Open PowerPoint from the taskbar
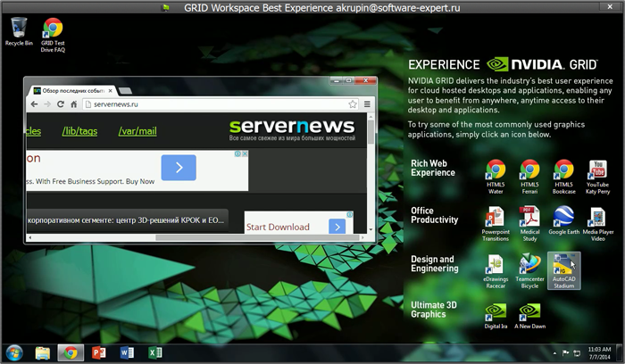Image resolution: width=625 pixels, height=364 pixels. coord(98,353)
